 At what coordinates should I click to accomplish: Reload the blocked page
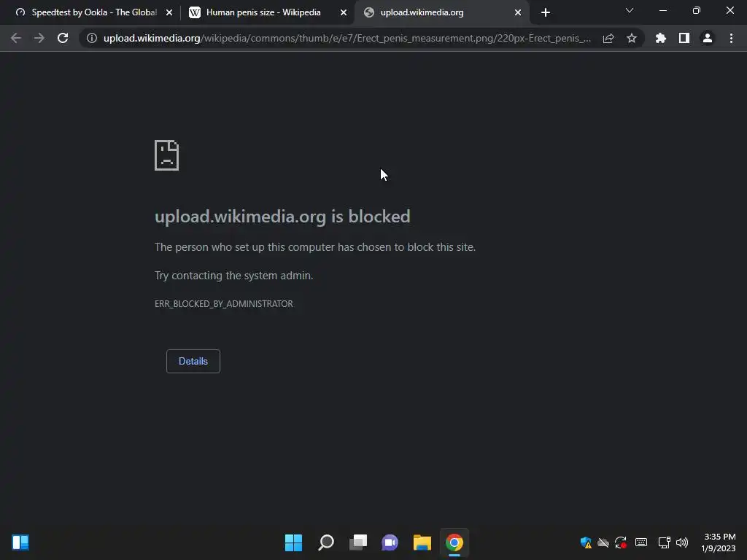click(x=63, y=38)
